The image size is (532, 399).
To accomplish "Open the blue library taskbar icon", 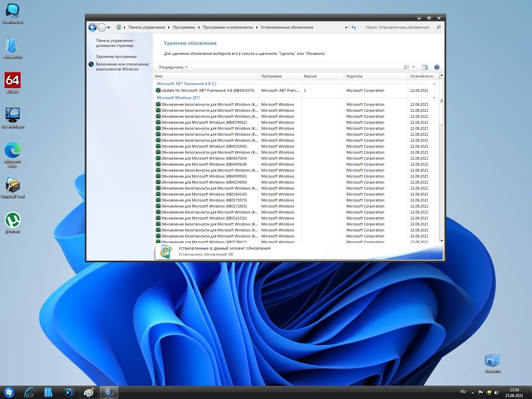I will (49, 392).
